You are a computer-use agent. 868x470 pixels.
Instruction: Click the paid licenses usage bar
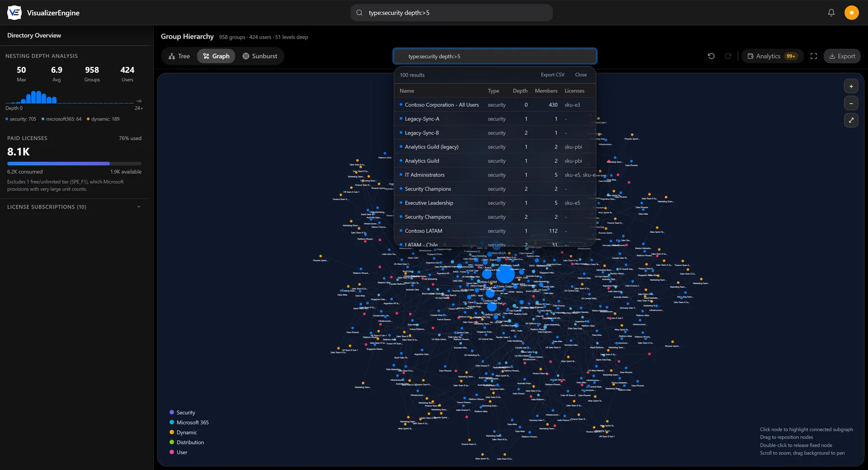tap(74, 164)
